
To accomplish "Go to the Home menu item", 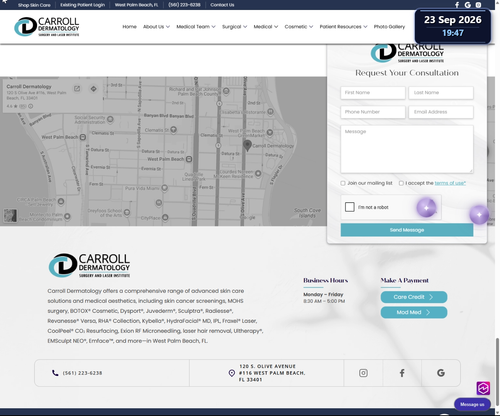I will pyautogui.click(x=129, y=27).
